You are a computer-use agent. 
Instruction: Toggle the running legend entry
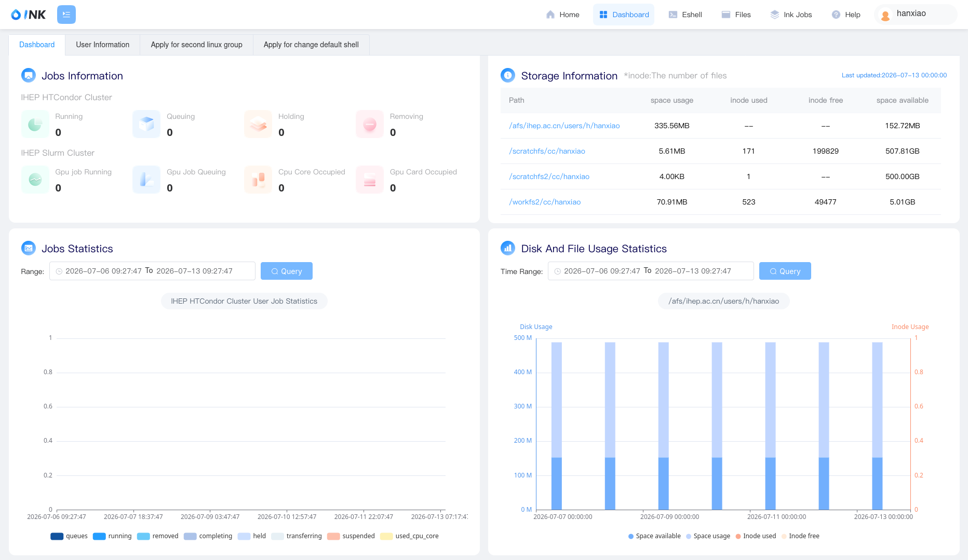[112, 536]
